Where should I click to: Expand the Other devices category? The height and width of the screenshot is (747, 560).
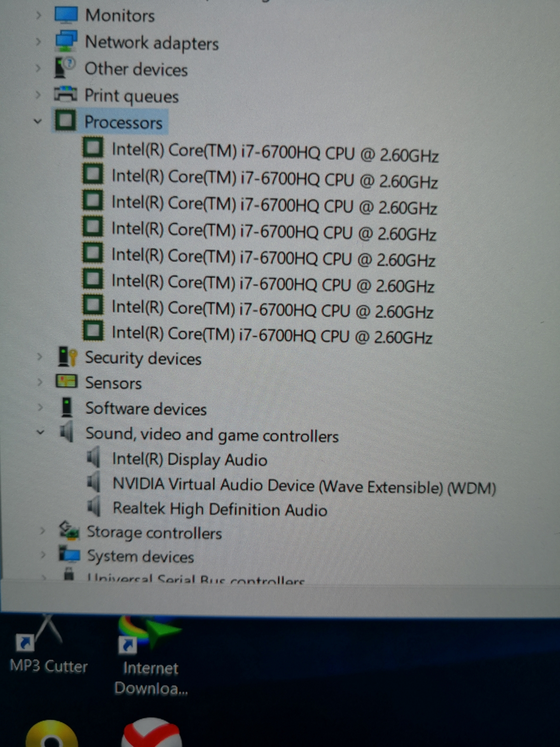pos(38,68)
